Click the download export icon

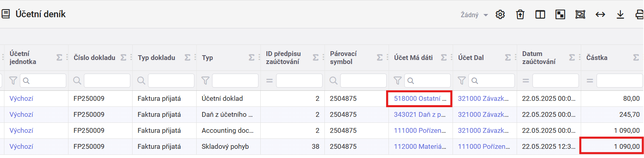(620, 14)
